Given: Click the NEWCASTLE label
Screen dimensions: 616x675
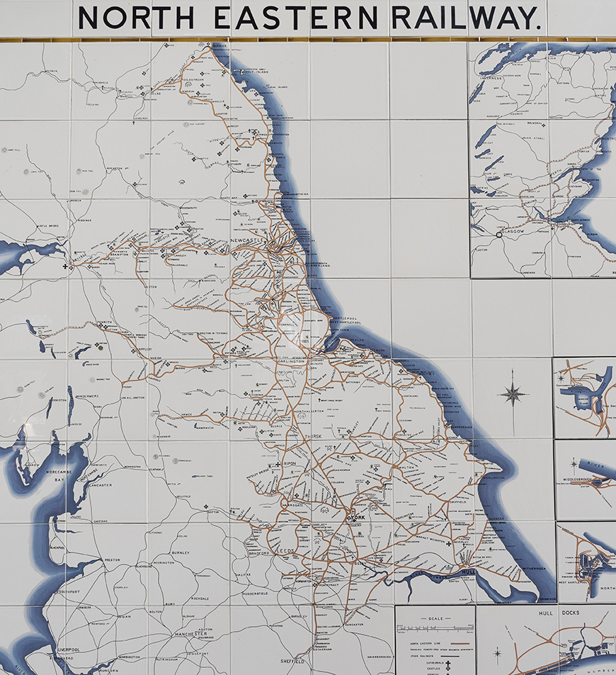Looking at the screenshot, I should click(x=246, y=240).
